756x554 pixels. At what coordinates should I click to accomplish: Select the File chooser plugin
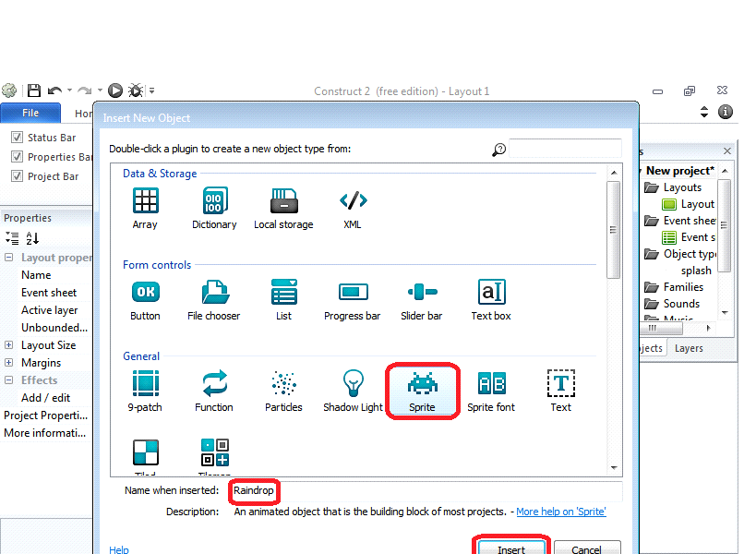(x=214, y=292)
